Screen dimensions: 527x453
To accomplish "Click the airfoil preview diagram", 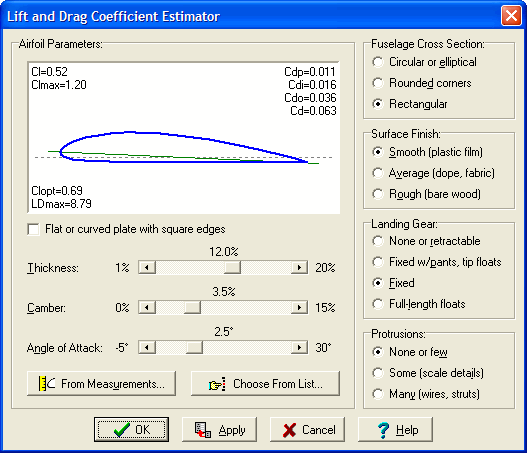I will point(184,138).
